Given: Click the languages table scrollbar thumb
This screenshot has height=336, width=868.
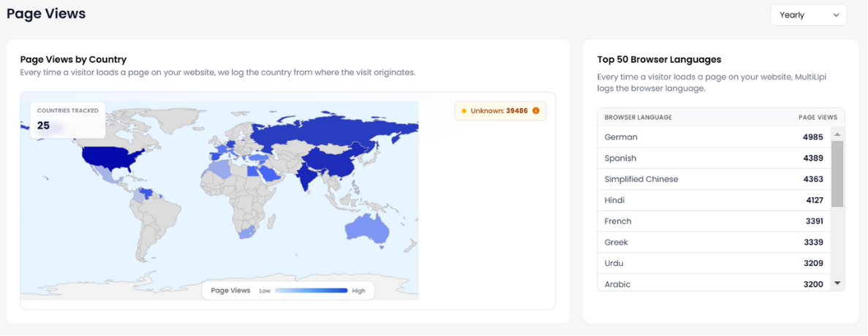Looking at the screenshot, I should point(837,174).
